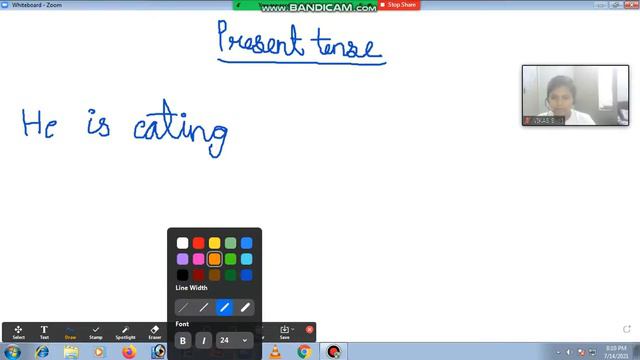Show hidden system tray icons
Image resolution: width=640 pixels, height=360 pixels.
[558, 352]
